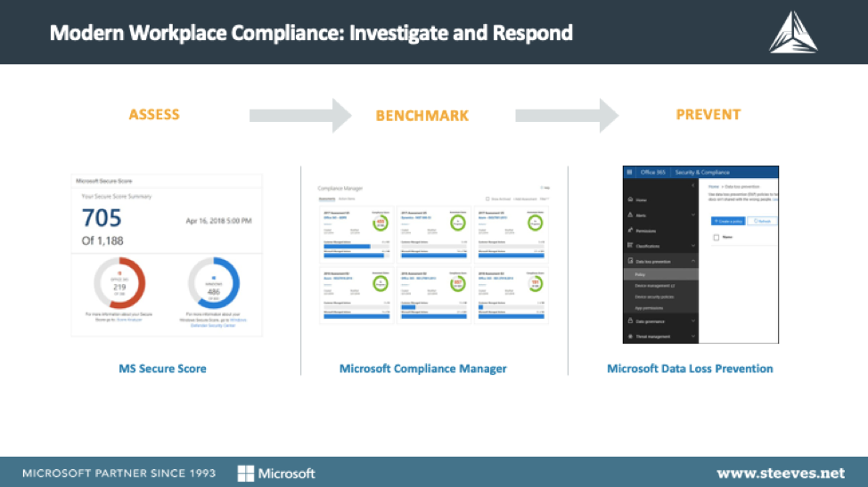Click the Office 365 label in blue header
868x487 pixels.
tap(652, 173)
